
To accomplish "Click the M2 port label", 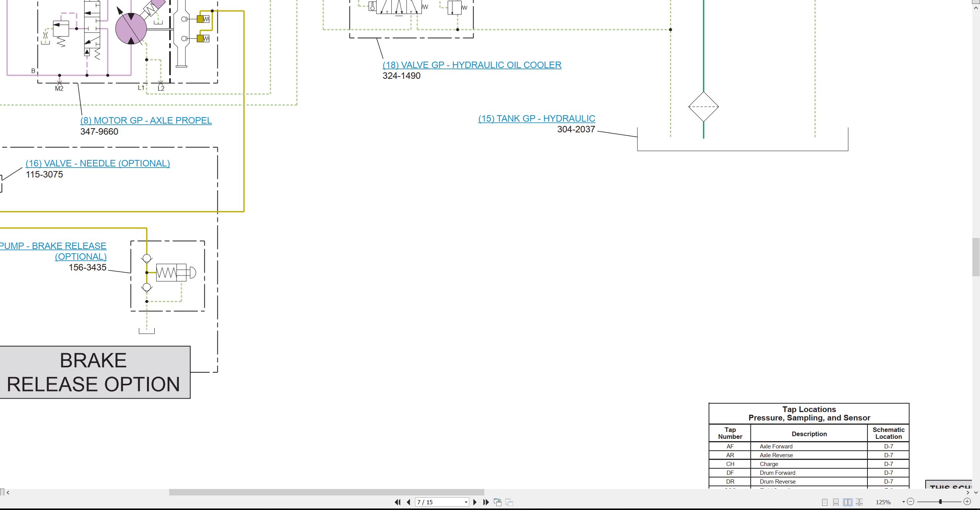I will click(x=59, y=89).
